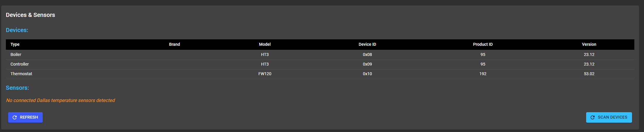Select the Thermostat device row
This screenshot has height=132, width=644.
(320, 74)
